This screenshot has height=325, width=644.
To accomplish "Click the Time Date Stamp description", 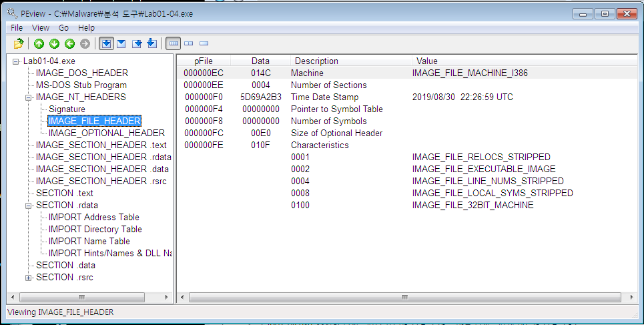I will tap(324, 97).
